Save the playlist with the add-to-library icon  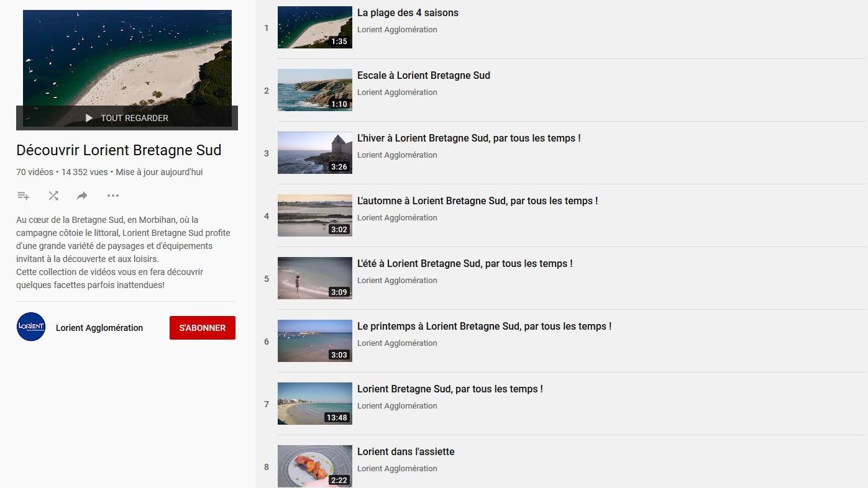point(24,196)
